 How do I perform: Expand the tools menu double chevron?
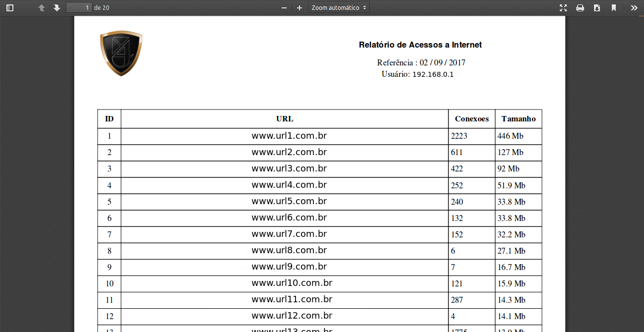634,8
